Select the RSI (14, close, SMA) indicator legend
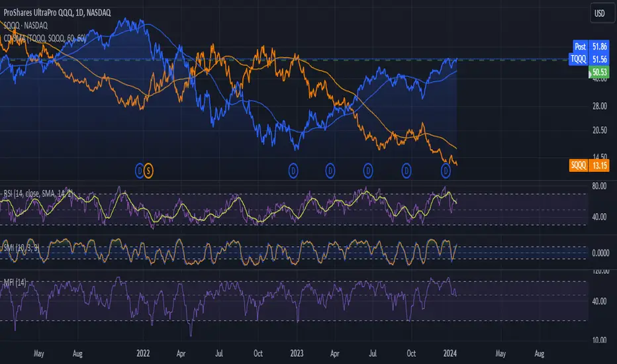 click(x=38, y=193)
